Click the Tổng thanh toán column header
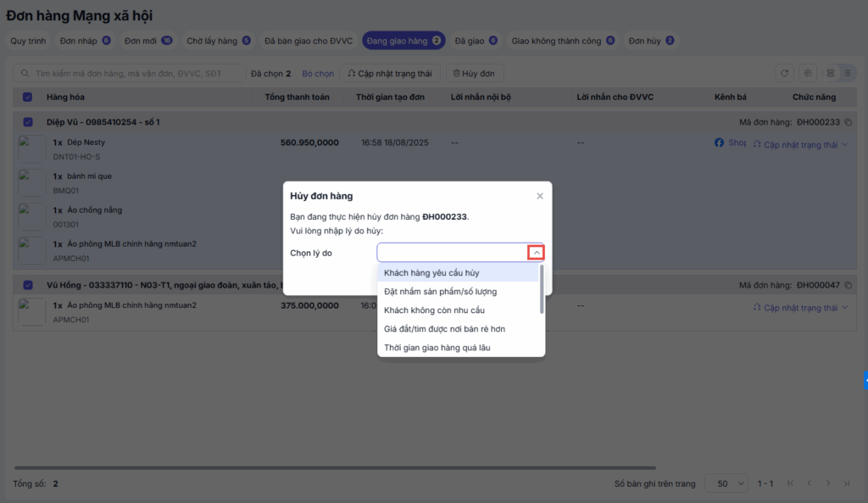 (298, 97)
